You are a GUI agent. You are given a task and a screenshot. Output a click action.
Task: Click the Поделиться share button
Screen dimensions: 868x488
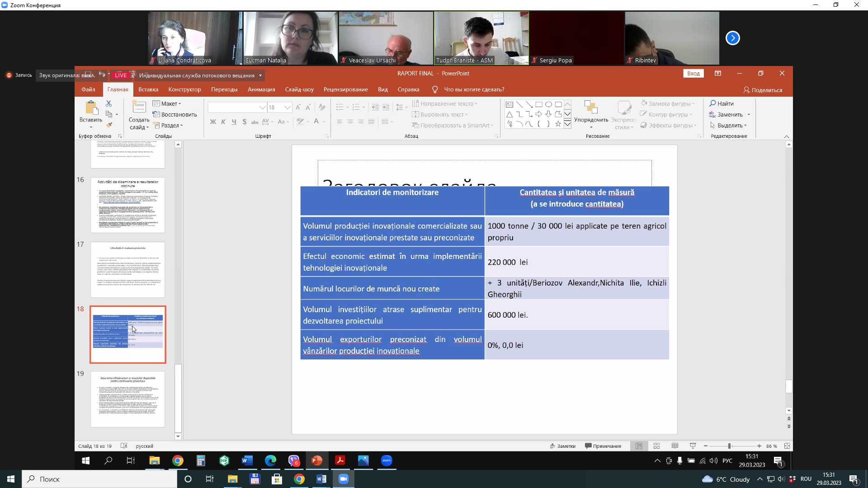tap(763, 90)
